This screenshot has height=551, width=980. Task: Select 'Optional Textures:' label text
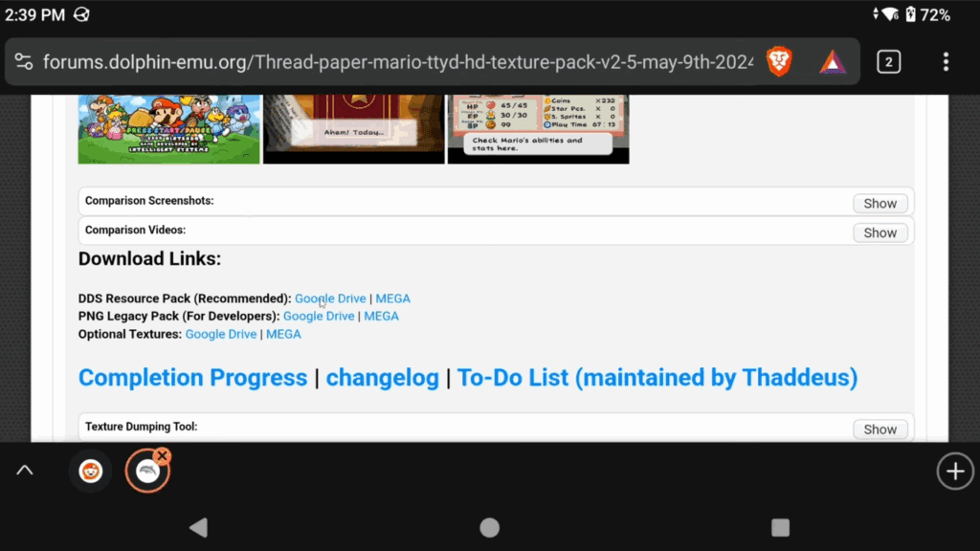[130, 334]
